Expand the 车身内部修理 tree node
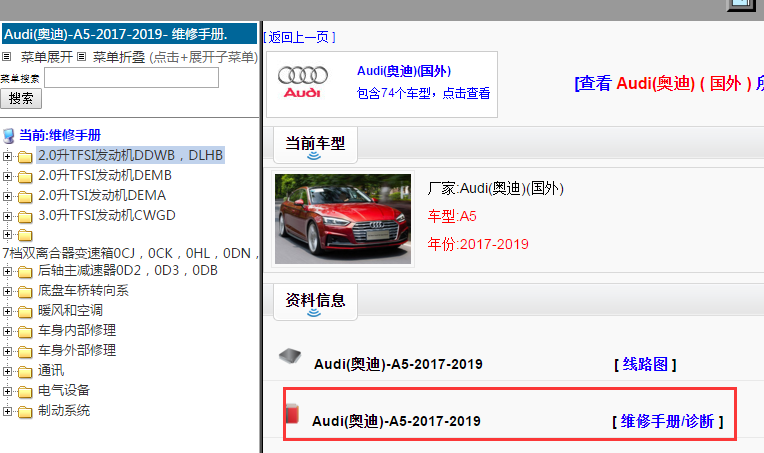The height and width of the screenshot is (453, 764). tap(7, 331)
